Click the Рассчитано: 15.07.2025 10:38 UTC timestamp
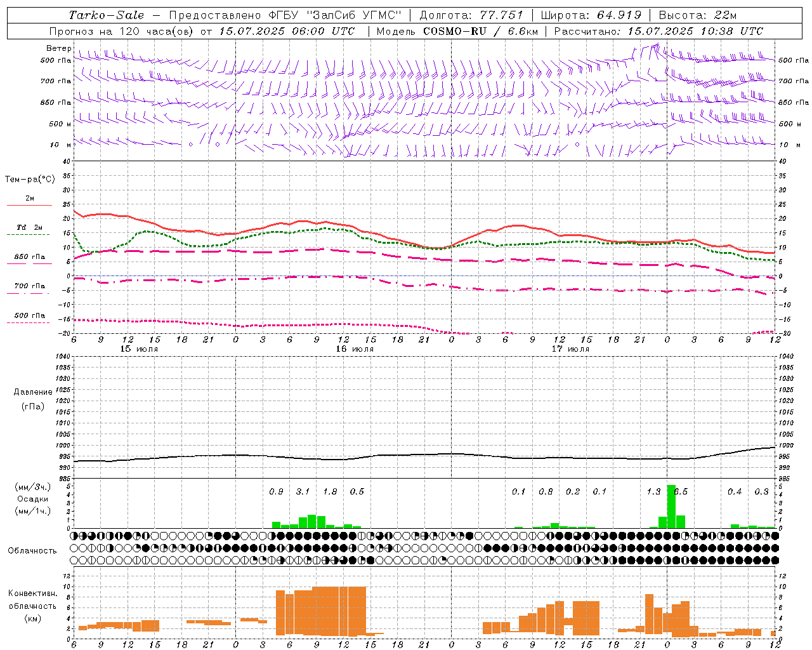 pyautogui.click(x=658, y=31)
